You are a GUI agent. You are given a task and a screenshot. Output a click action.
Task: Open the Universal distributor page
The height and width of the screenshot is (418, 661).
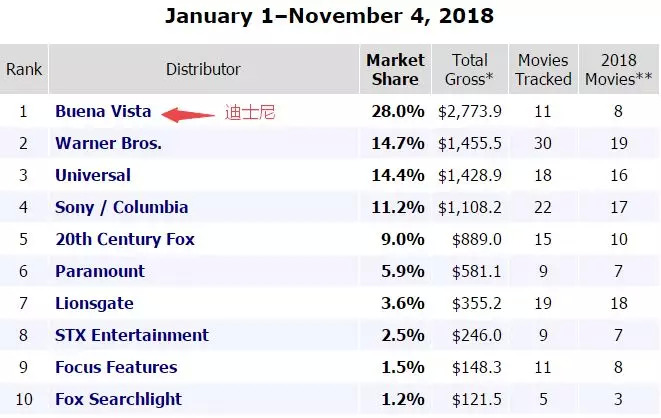tap(93, 175)
